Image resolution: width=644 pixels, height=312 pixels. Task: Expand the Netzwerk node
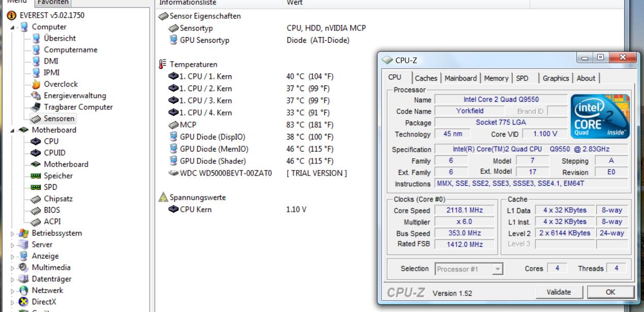tap(14, 291)
